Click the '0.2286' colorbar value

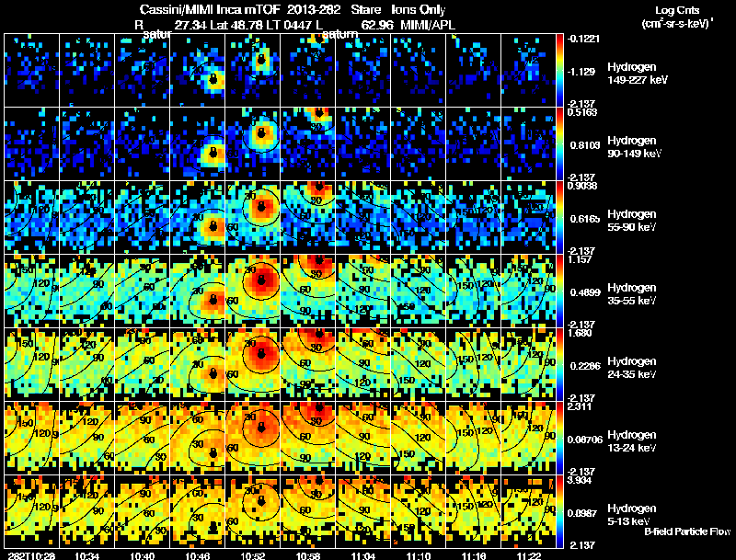[584, 366]
